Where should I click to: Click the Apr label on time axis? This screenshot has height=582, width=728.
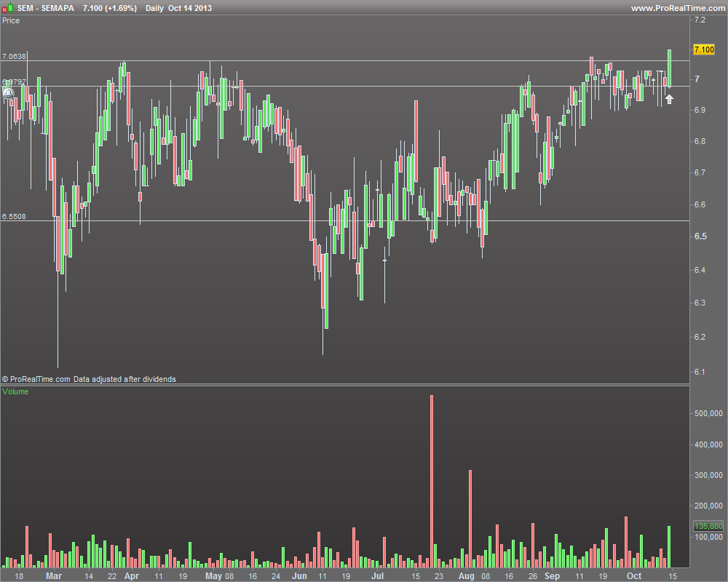[x=132, y=576]
